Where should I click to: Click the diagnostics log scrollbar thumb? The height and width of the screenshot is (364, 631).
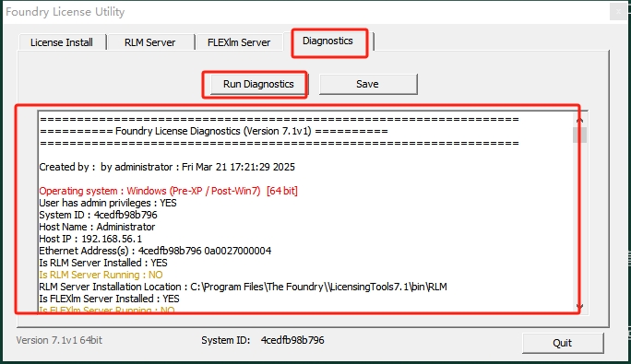tap(579, 135)
